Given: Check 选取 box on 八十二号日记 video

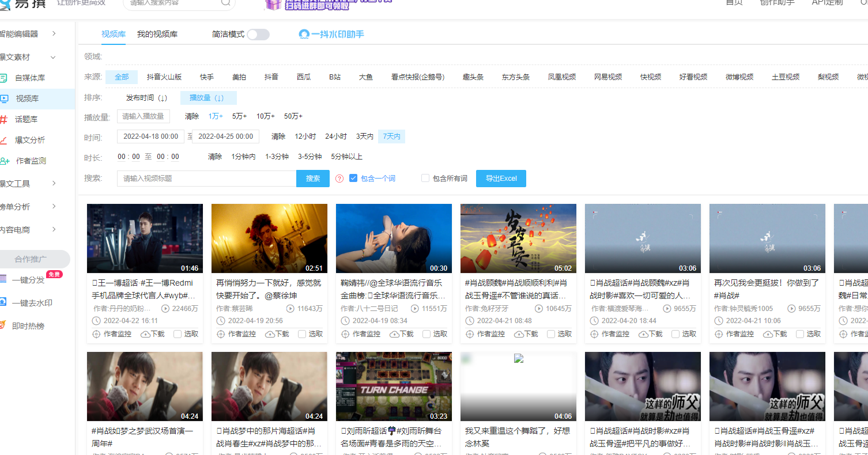Looking at the screenshot, I should pos(427,334).
